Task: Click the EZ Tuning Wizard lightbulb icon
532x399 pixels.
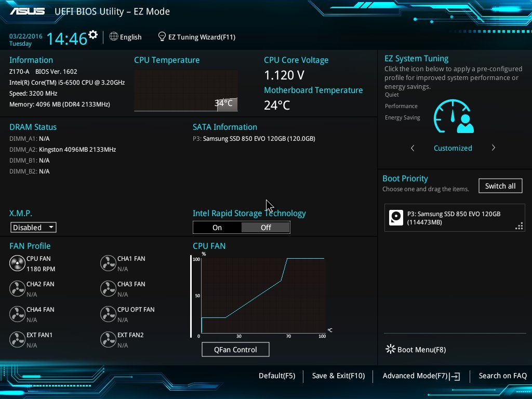Action: coord(162,37)
